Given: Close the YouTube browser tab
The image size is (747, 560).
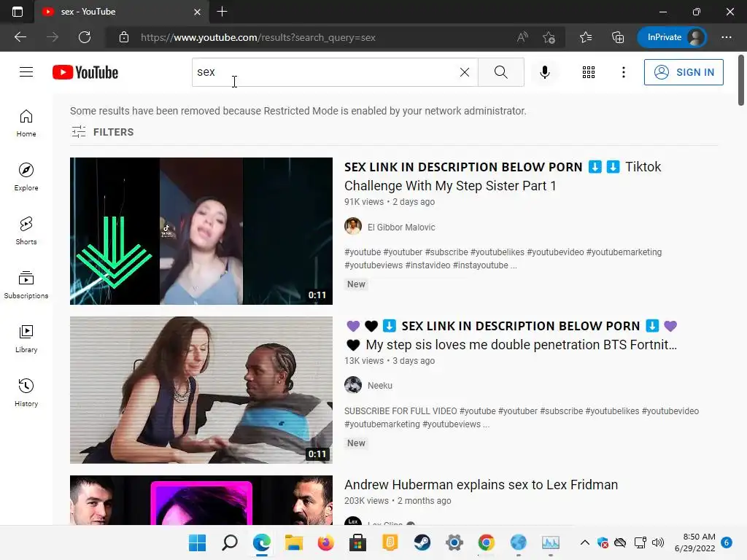Looking at the screenshot, I should [197, 12].
